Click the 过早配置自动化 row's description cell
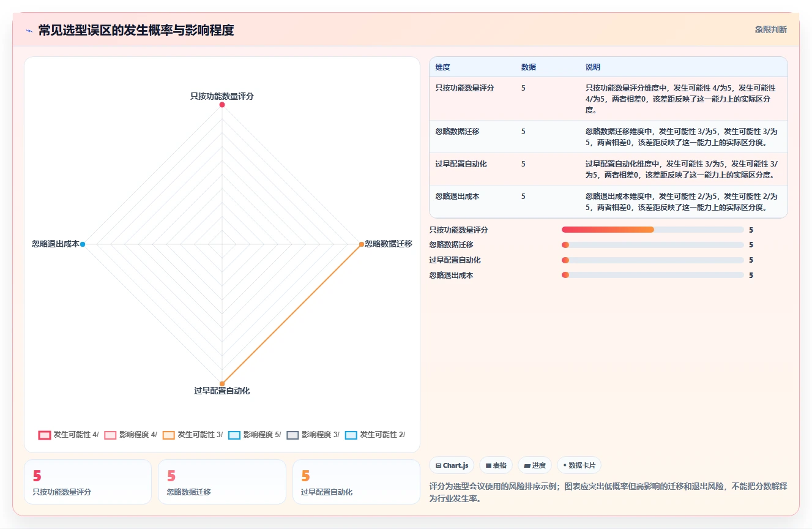The height and width of the screenshot is (529, 812). click(x=682, y=170)
